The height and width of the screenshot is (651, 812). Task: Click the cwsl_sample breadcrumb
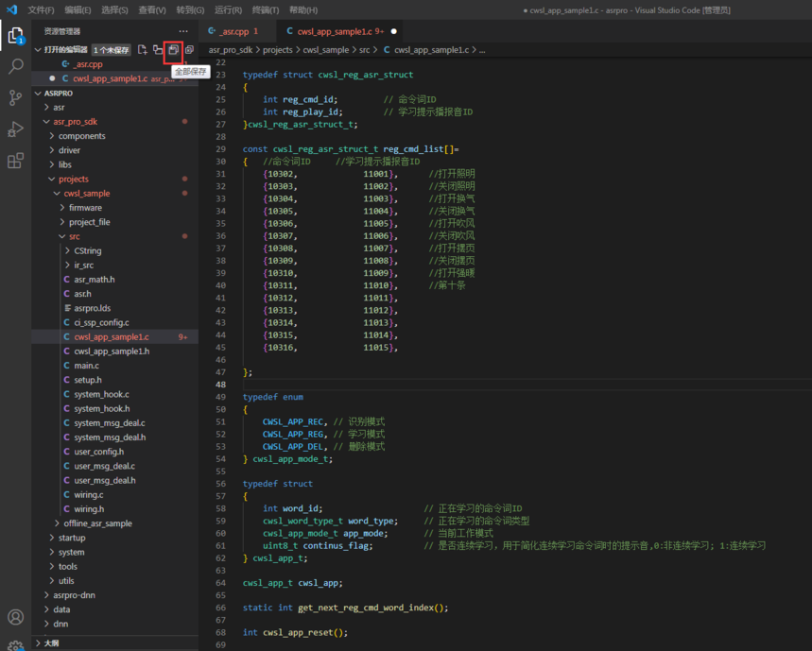326,50
